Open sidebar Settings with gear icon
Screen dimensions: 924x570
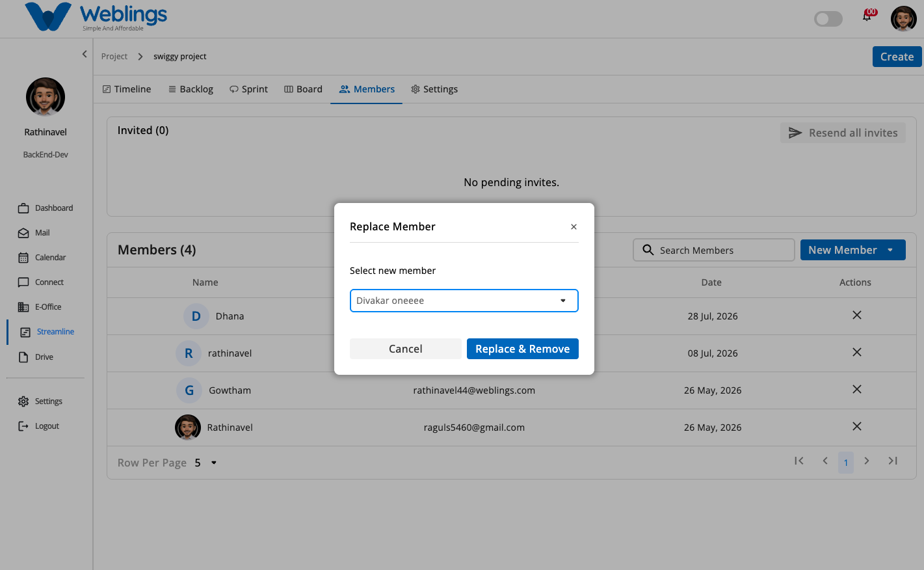coord(40,401)
